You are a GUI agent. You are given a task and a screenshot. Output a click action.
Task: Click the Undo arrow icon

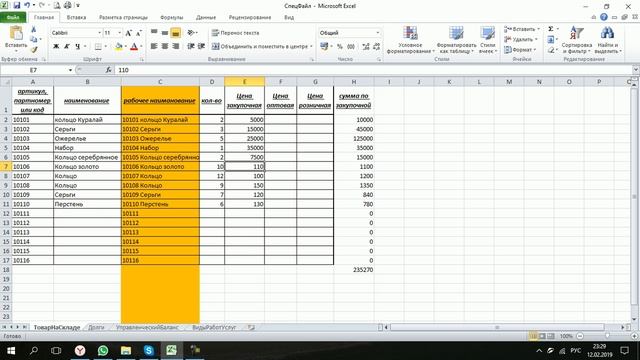[x=27, y=6]
